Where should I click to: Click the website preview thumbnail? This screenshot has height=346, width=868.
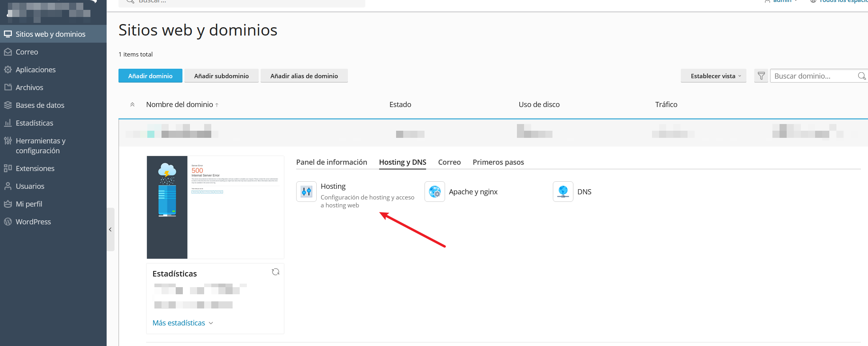point(215,207)
